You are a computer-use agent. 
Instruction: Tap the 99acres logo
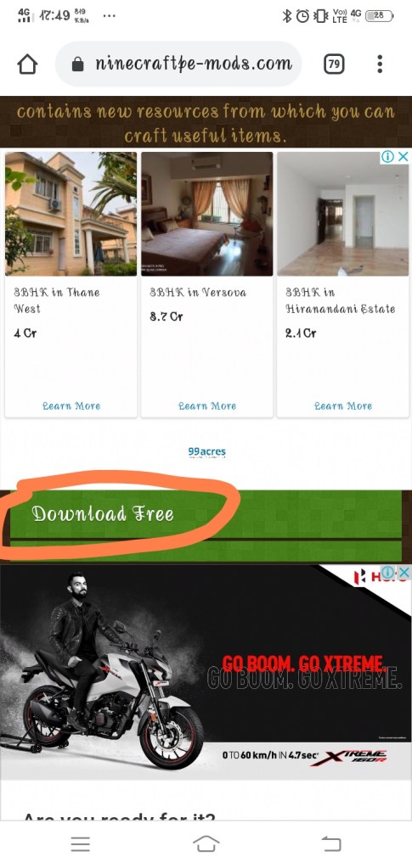206,452
